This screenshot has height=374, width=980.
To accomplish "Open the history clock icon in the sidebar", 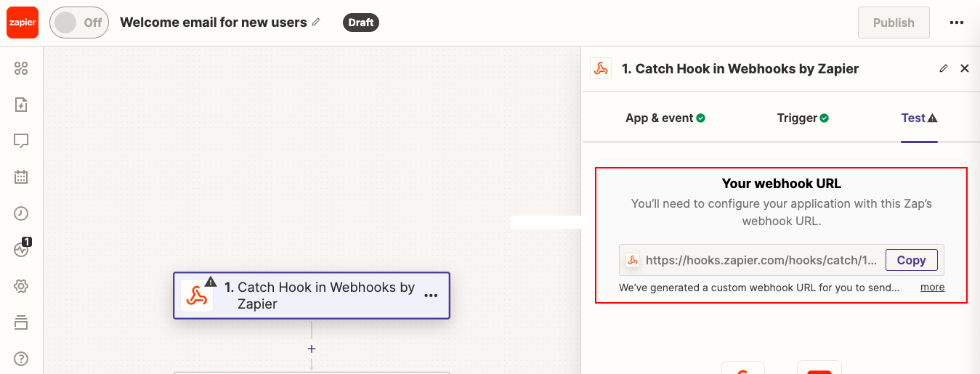I will (21, 214).
